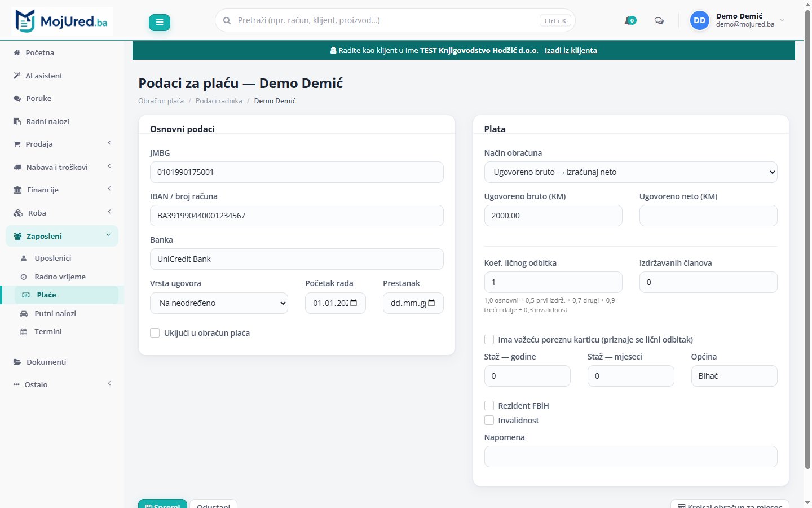
Task: Click the JMBG input field
Action: click(x=297, y=172)
